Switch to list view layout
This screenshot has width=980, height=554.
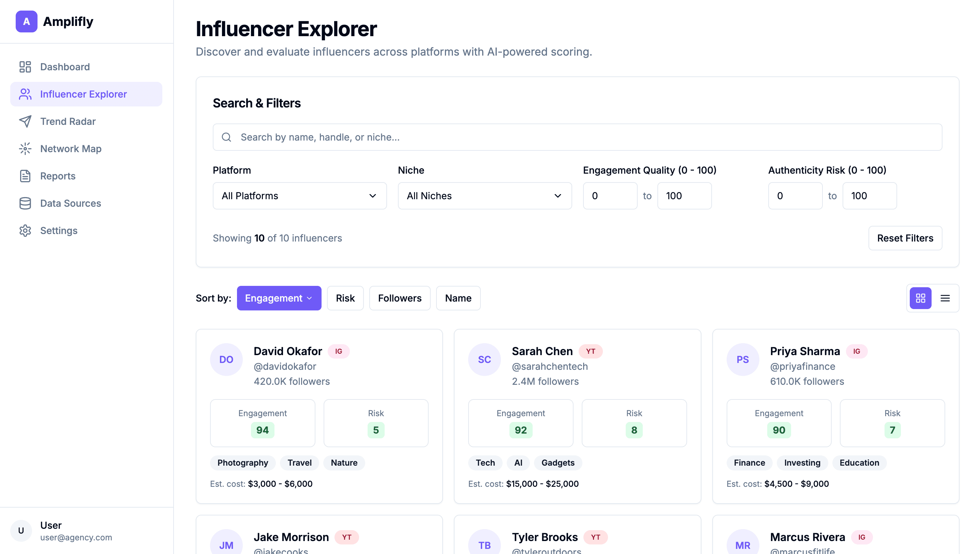tap(945, 298)
